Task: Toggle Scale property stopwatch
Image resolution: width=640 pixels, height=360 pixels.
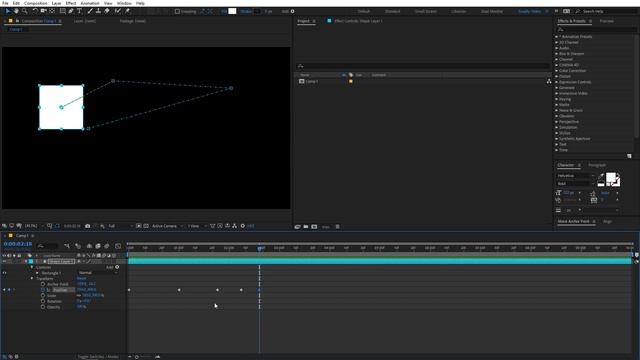Action: click(x=43, y=296)
